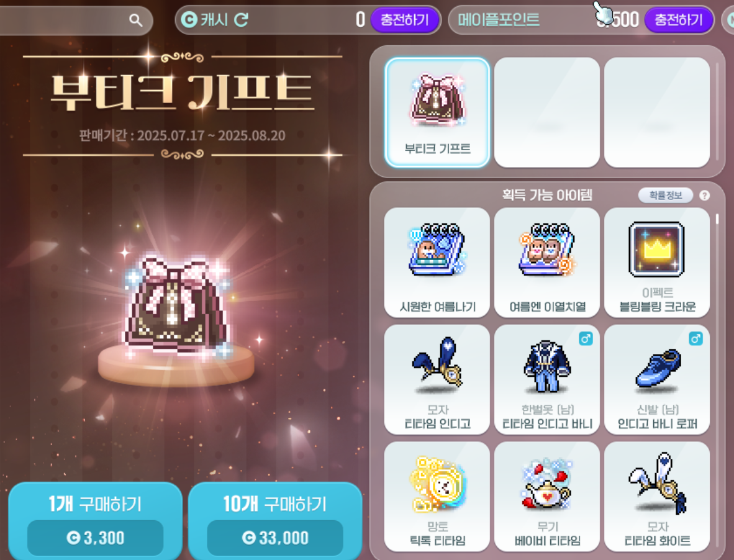
Task: Select 티타임 화이트 hat item
Action: coord(657,497)
